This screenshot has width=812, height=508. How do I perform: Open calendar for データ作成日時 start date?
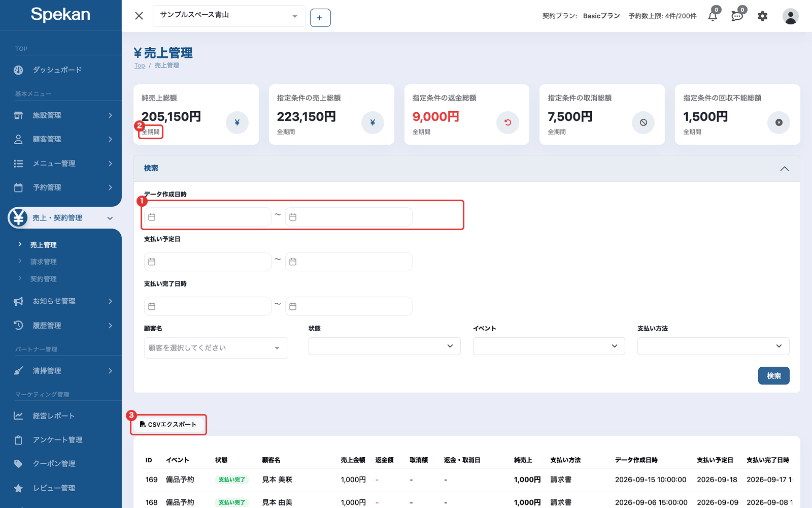(152, 217)
